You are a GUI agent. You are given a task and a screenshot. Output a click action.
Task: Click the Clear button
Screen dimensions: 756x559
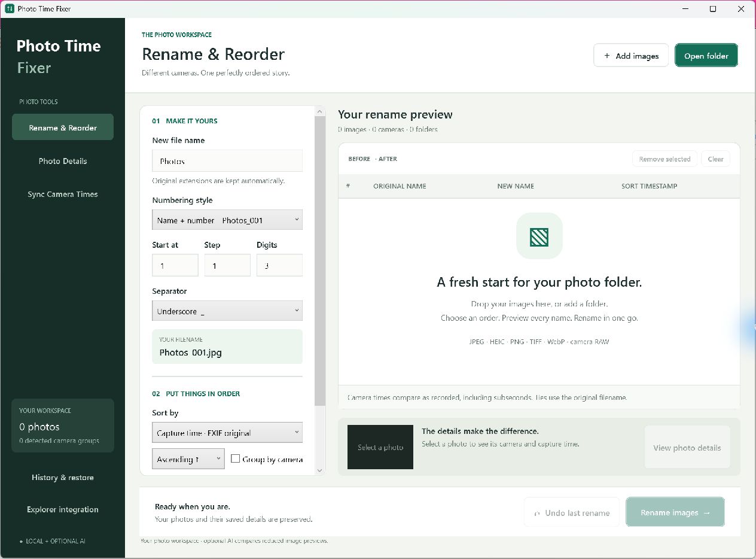click(x=715, y=159)
